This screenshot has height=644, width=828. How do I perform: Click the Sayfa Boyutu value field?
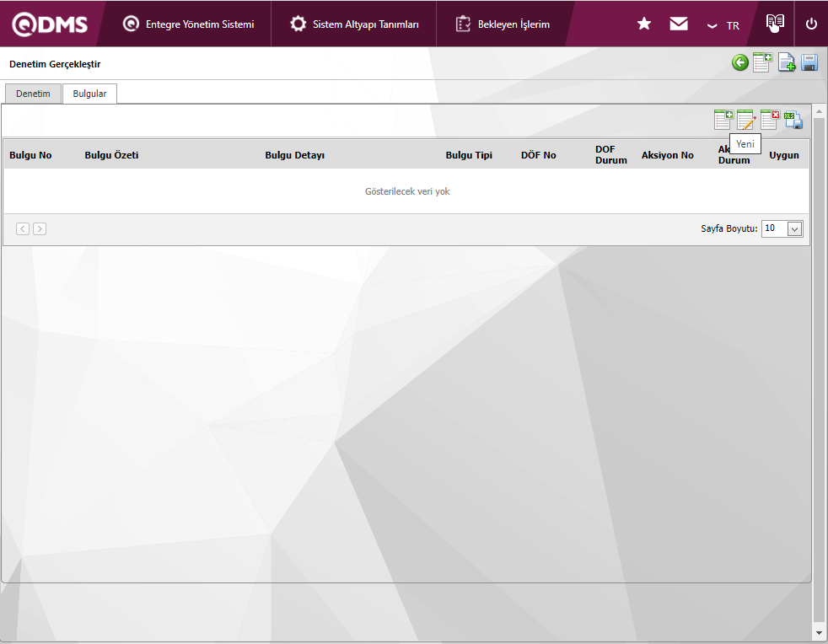774,228
